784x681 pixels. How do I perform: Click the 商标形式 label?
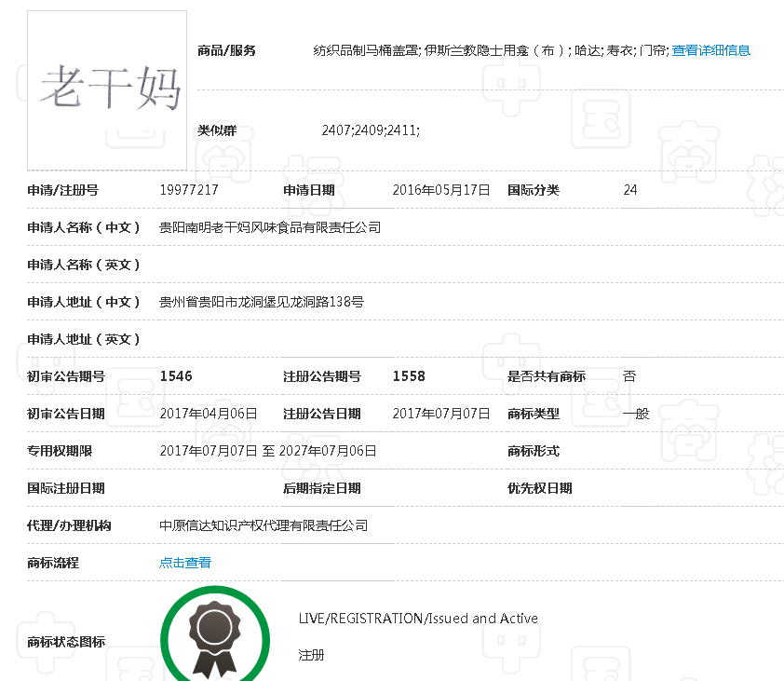pos(533,451)
